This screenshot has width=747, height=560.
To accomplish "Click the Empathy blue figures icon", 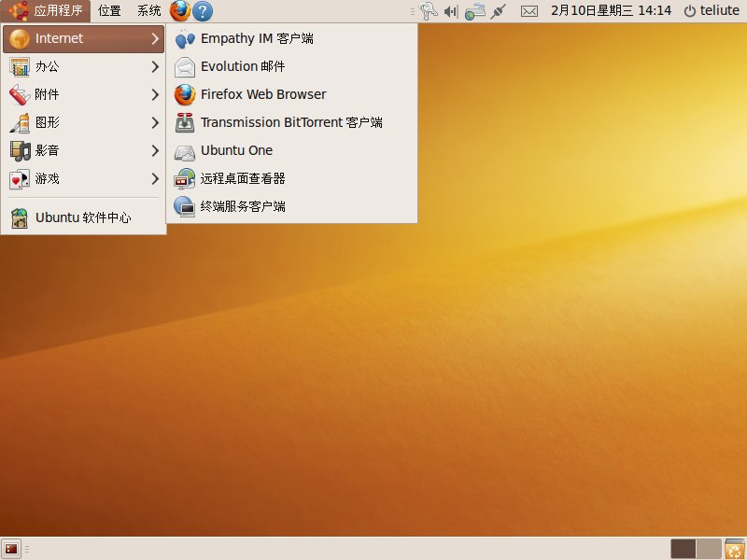I will [x=184, y=39].
